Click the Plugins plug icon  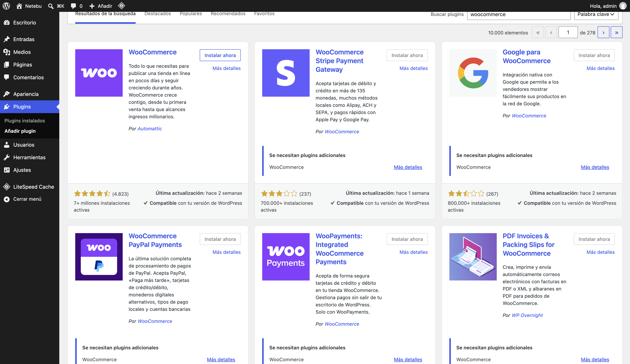pos(7,107)
